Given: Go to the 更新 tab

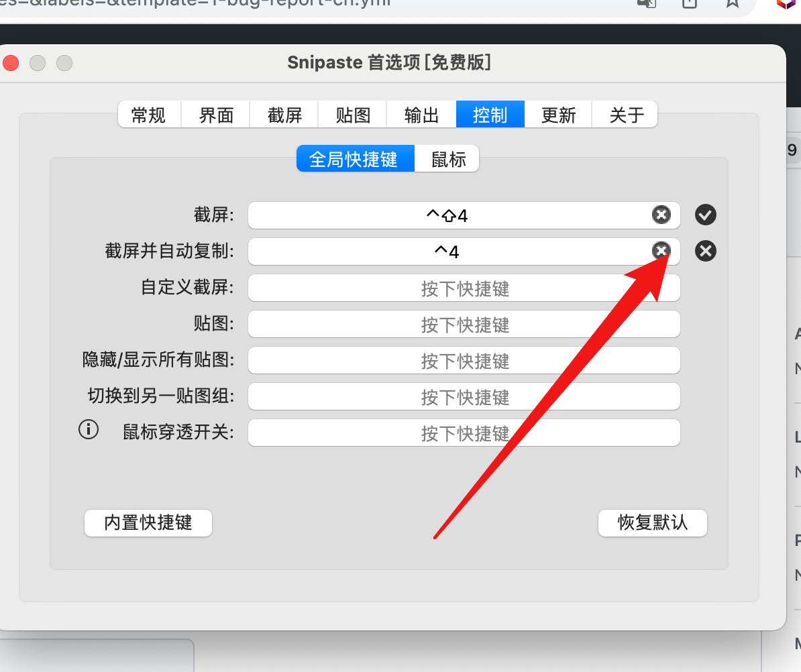Looking at the screenshot, I should tap(557, 115).
